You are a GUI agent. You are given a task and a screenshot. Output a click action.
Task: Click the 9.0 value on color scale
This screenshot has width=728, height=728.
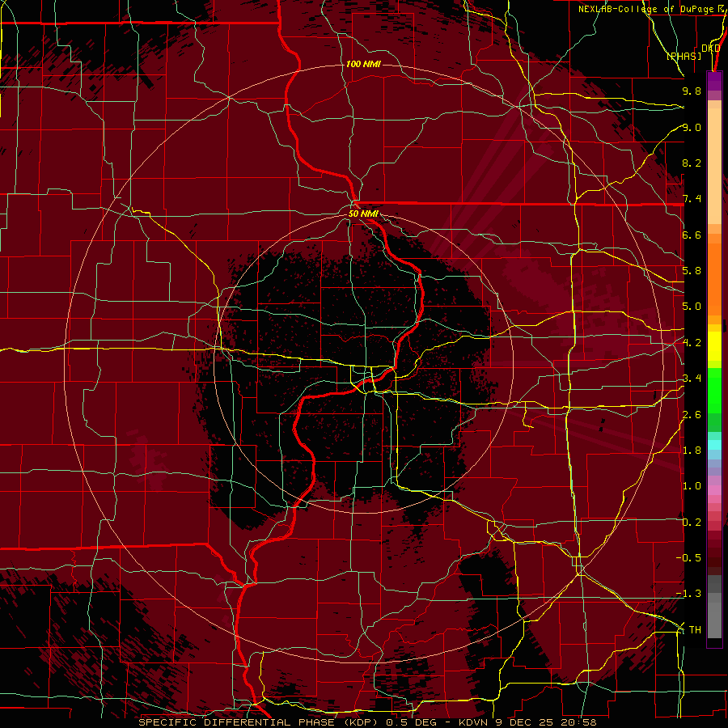coord(692,127)
